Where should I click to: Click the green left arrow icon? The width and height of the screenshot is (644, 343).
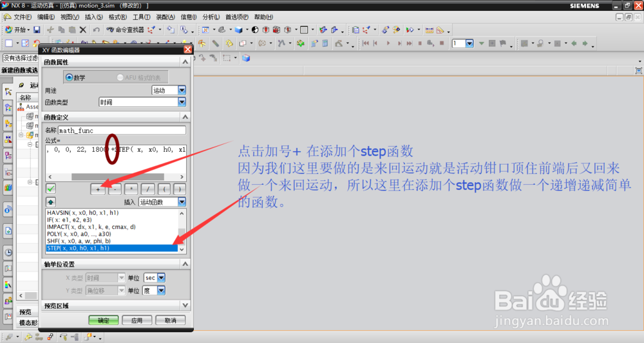(574, 43)
